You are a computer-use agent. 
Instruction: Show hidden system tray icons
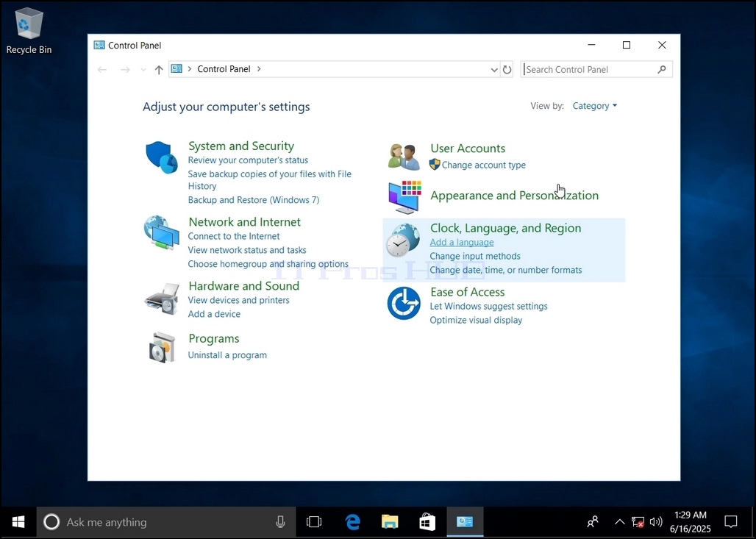tap(619, 521)
